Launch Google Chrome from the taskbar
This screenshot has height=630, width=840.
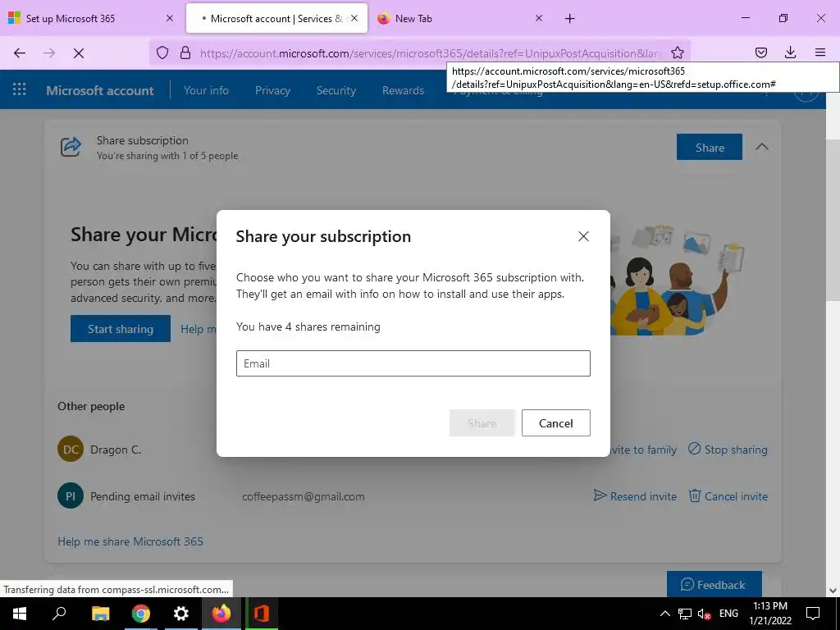[x=141, y=614]
